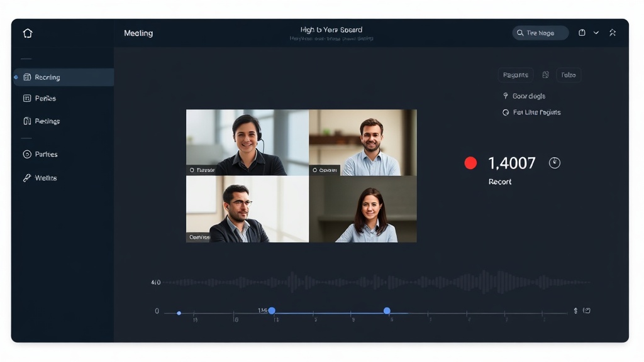Click the Pagarnts button

point(516,74)
